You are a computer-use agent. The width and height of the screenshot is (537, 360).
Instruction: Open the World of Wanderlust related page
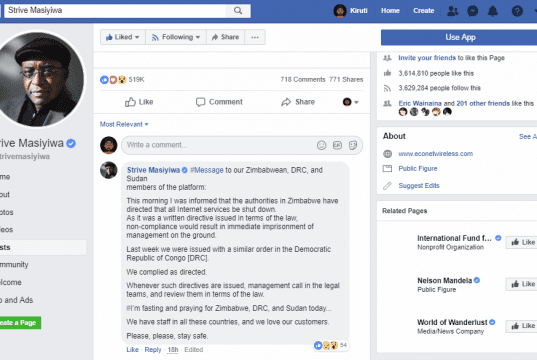pos(452,322)
